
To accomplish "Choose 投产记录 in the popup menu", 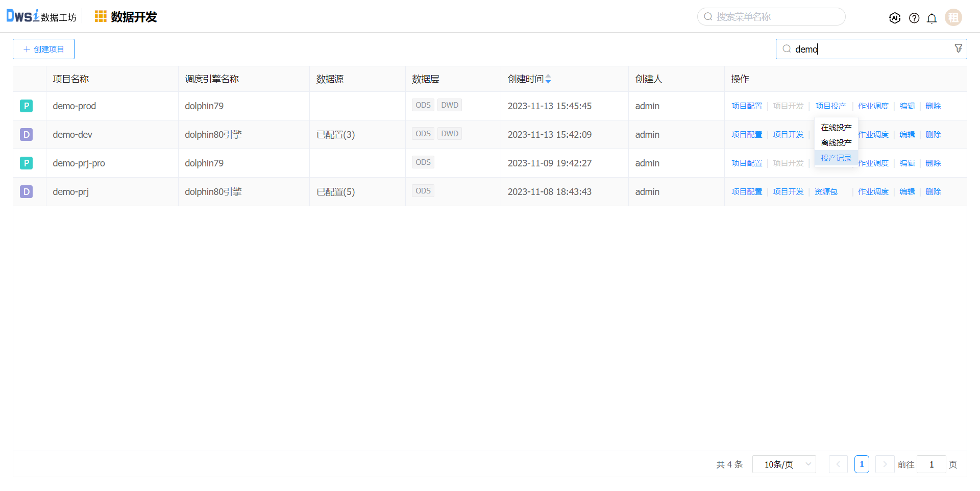I will pyautogui.click(x=836, y=158).
